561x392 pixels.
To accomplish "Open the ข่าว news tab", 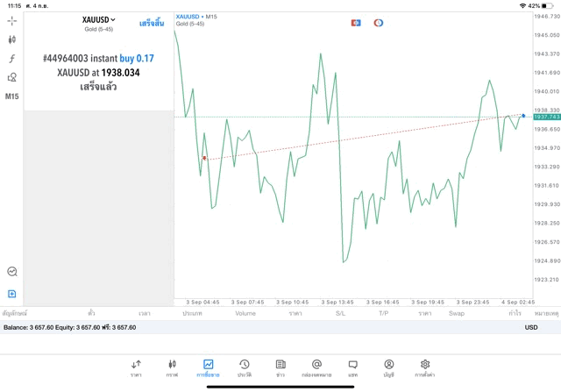I will (x=280, y=367).
